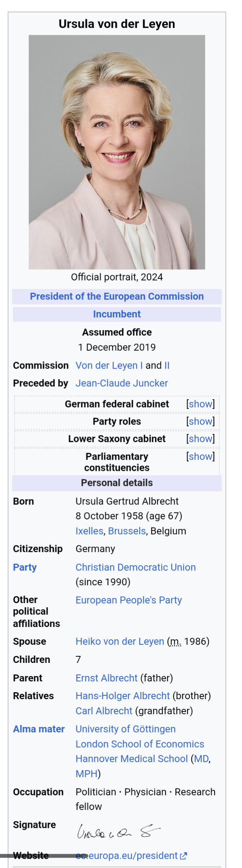Open President of the European Commission link
This screenshot has height=868, width=242.
point(117,296)
